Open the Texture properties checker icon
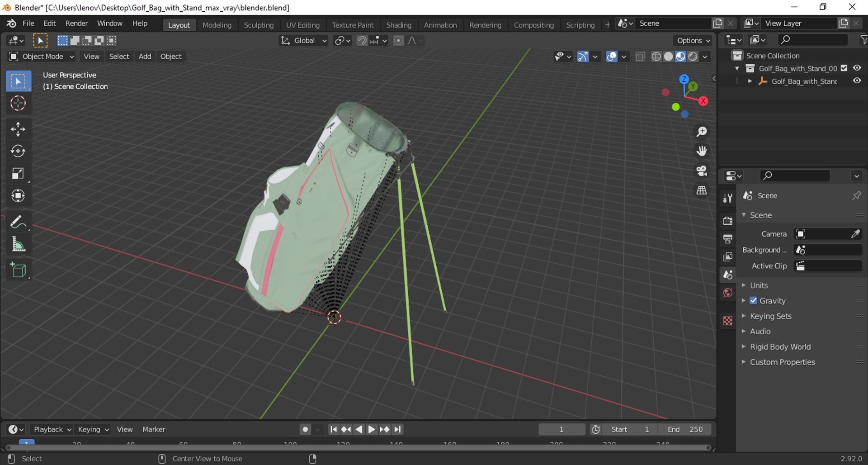868x465 pixels. coord(727,321)
